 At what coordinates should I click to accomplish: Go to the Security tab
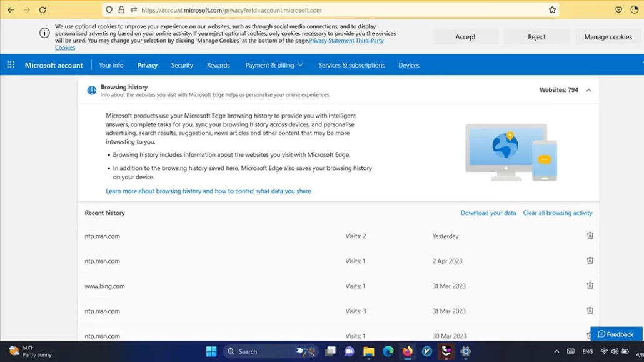(x=182, y=65)
